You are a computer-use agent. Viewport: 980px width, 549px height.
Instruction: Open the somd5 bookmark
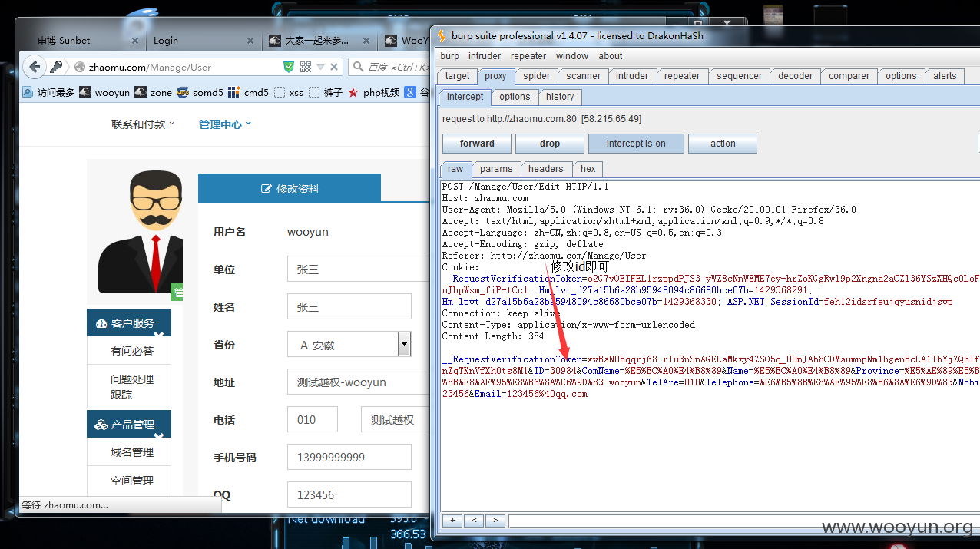click(200, 92)
